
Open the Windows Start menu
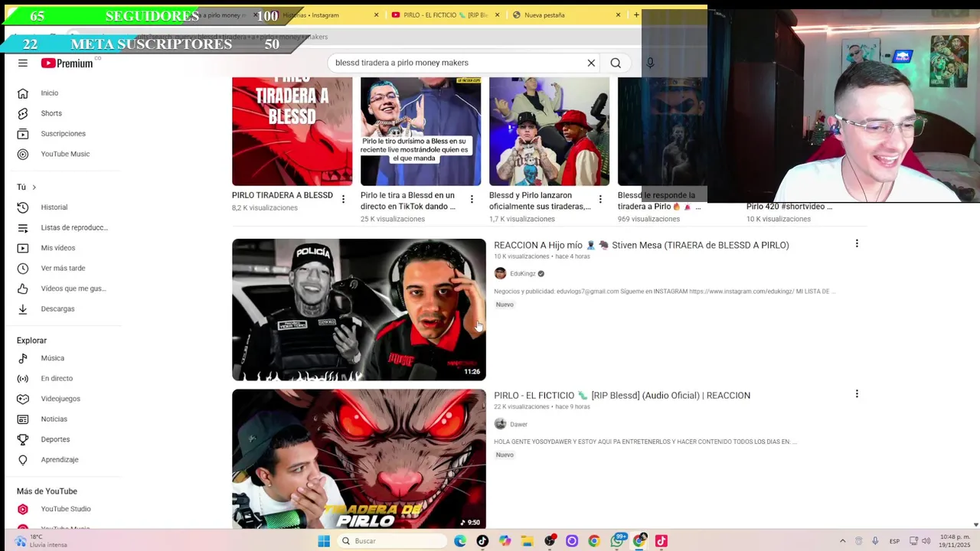[324, 541]
